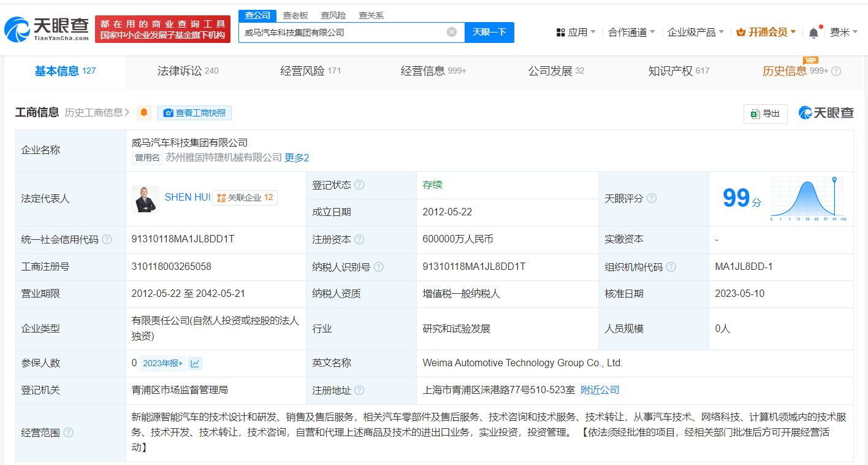Open notifications bell icon in header

(x=813, y=33)
